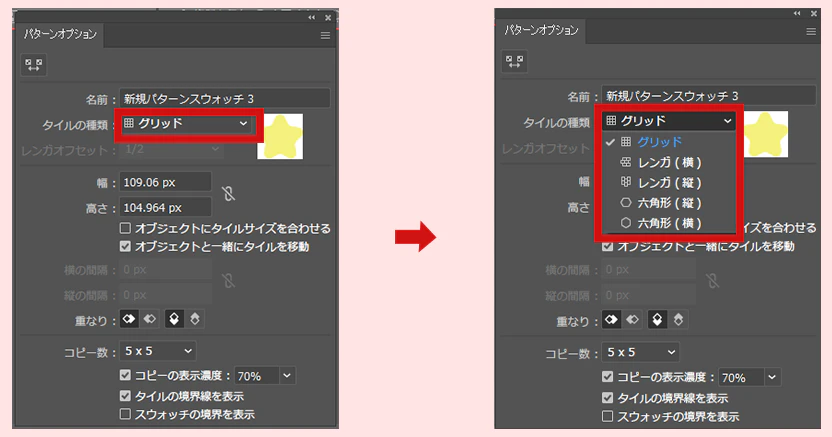Click 横の間隔 field in right panel
The width and height of the screenshot is (832, 437).
coord(648,270)
